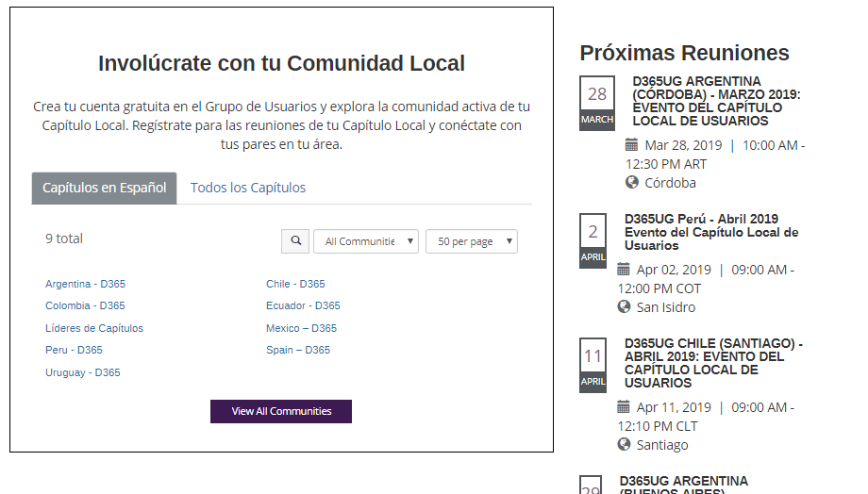Click the Córdoba location text
The width and height of the screenshot is (868, 494).
point(671,183)
